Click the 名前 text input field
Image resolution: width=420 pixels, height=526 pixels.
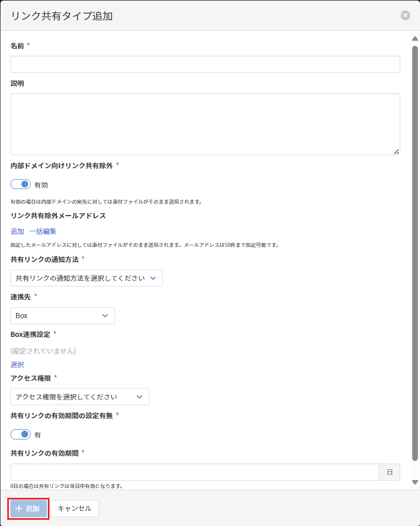[205, 65]
